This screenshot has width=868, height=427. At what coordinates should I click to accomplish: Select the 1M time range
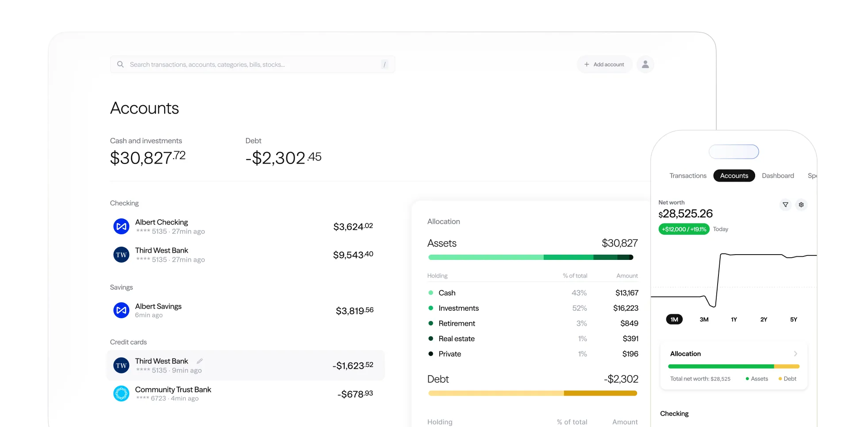[x=674, y=320]
